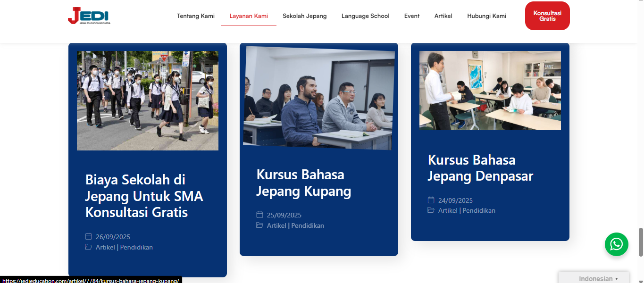Open the WhatsApp chat icon
This screenshot has height=283, width=644.
click(x=616, y=244)
